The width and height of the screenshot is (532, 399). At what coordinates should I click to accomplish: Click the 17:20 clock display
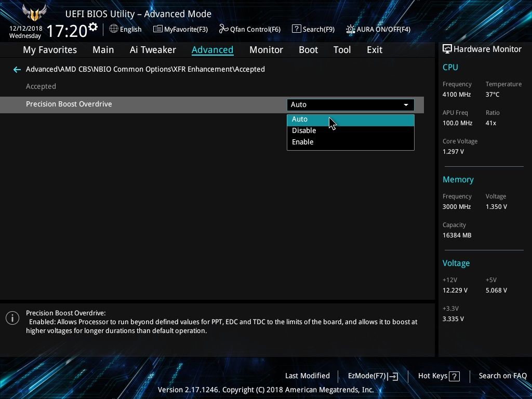click(67, 31)
